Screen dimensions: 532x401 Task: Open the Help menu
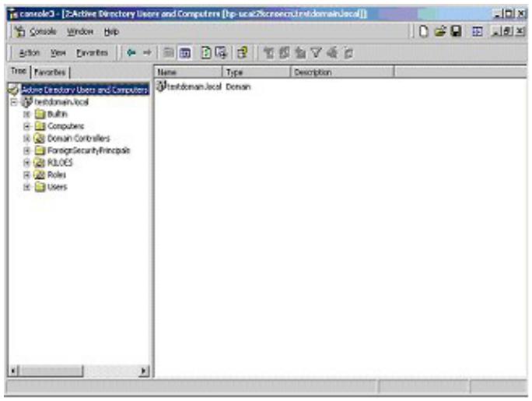point(111,32)
